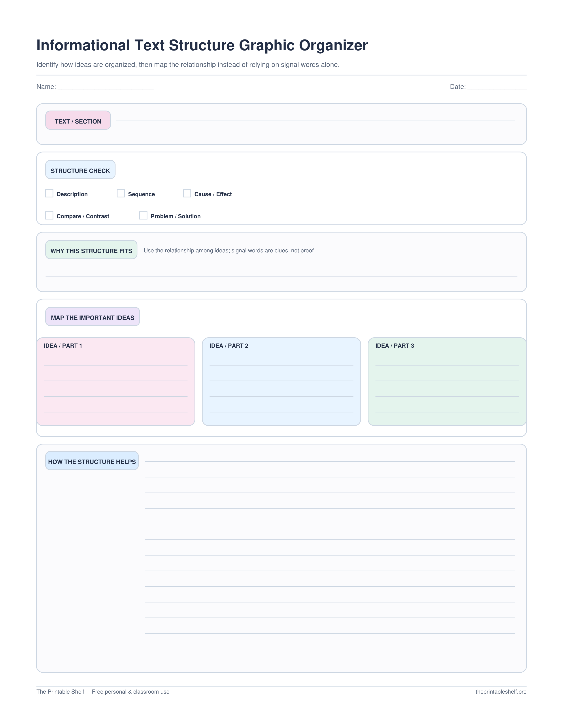Click the green IDEA / PART 3 box
The height and width of the screenshot is (728, 563).
447,382
